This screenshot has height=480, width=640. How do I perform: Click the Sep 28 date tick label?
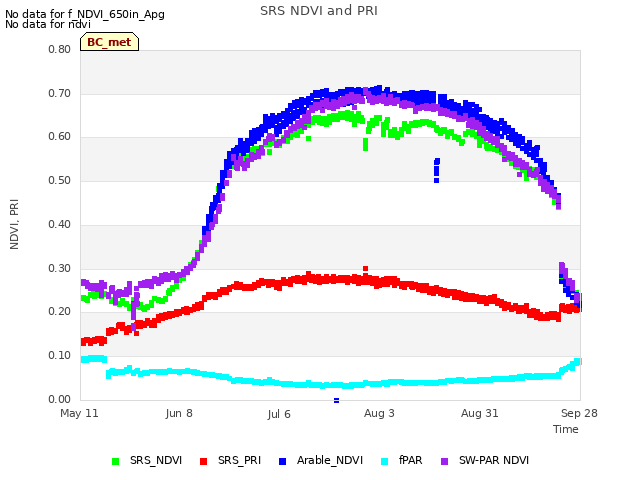click(x=579, y=413)
